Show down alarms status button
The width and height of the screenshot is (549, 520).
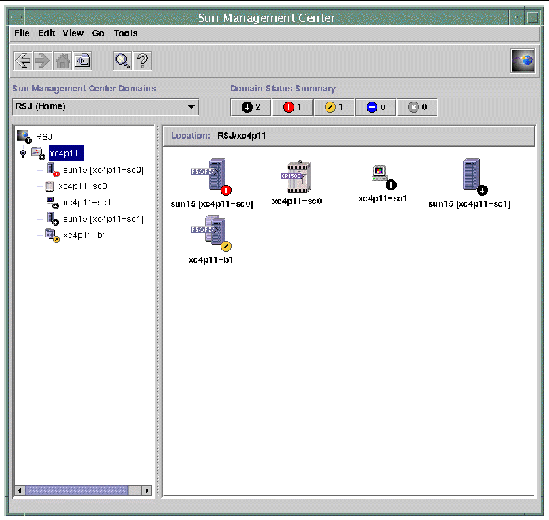[251, 107]
